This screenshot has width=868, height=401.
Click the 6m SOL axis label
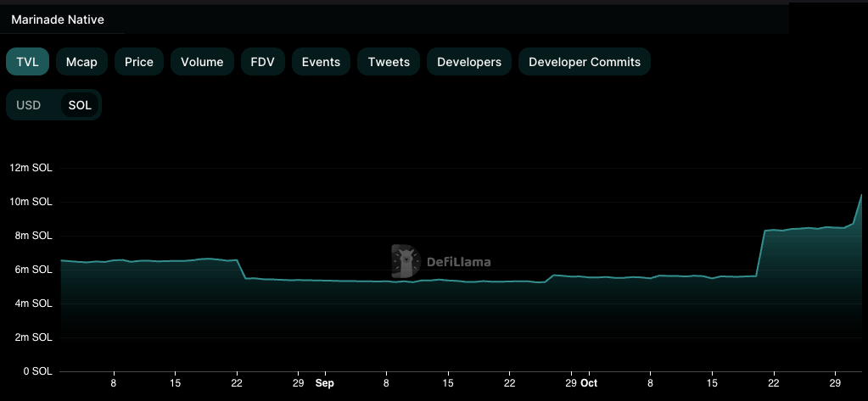33,270
